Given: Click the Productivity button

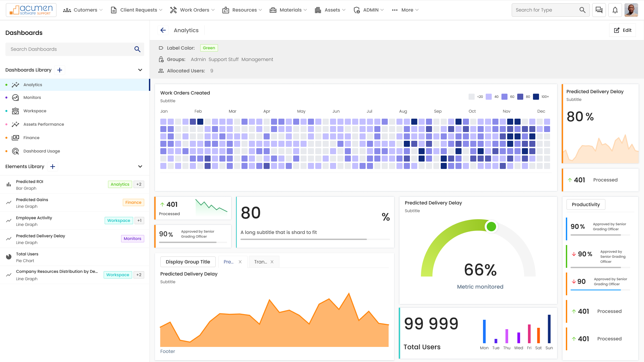Looking at the screenshot, I should point(586,204).
